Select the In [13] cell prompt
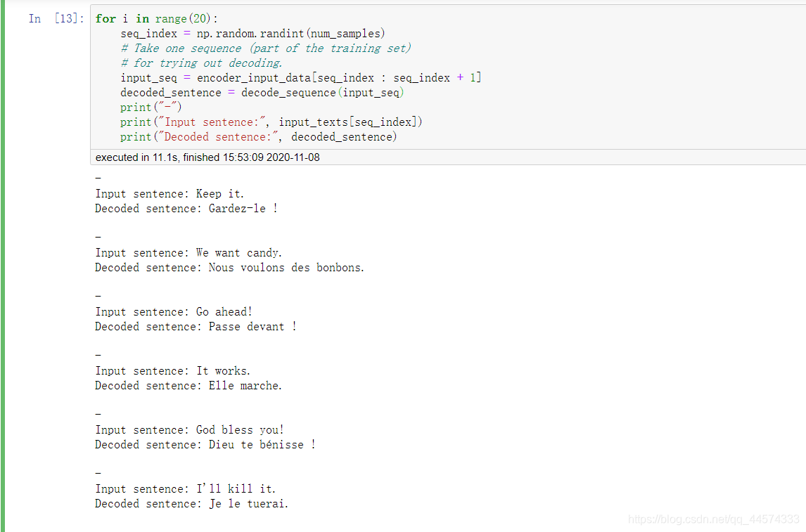Screen dimensions: 806x532 click(x=56, y=18)
